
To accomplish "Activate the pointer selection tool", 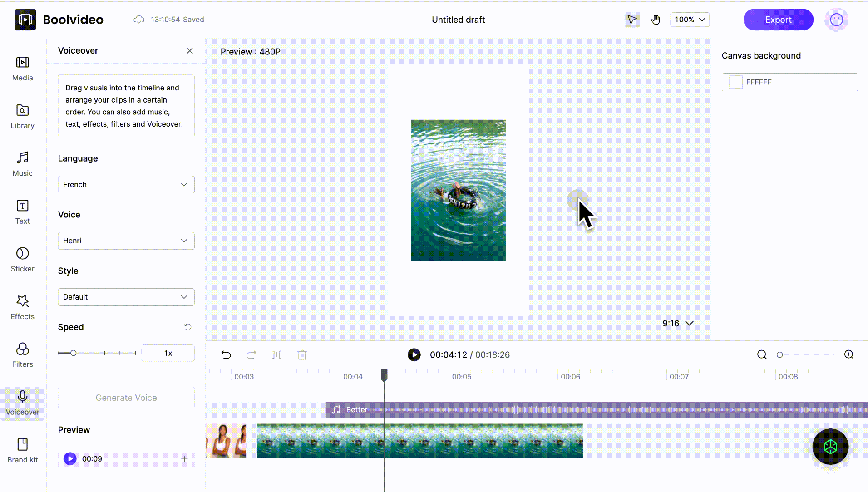I will point(631,20).
